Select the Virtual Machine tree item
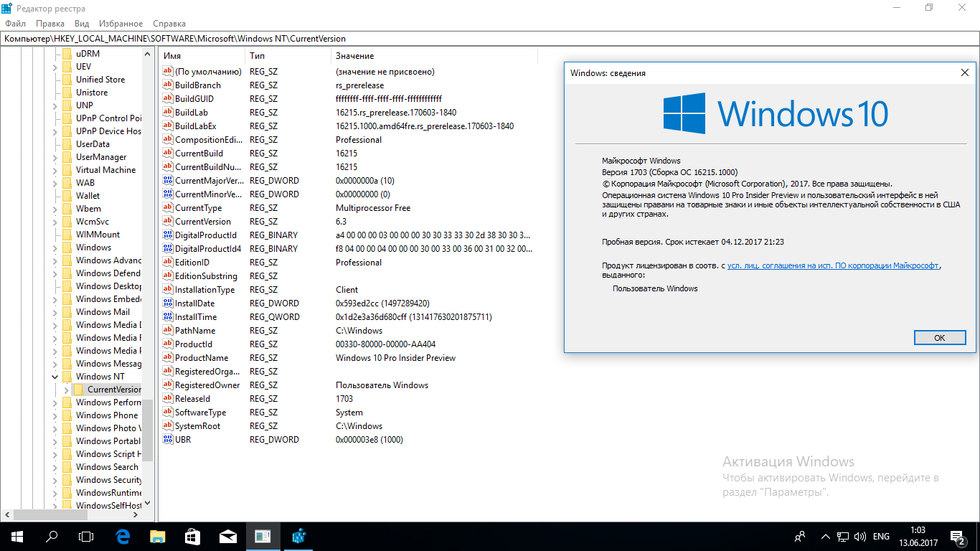The image size is (980, 551). click(x=105, y=170)
